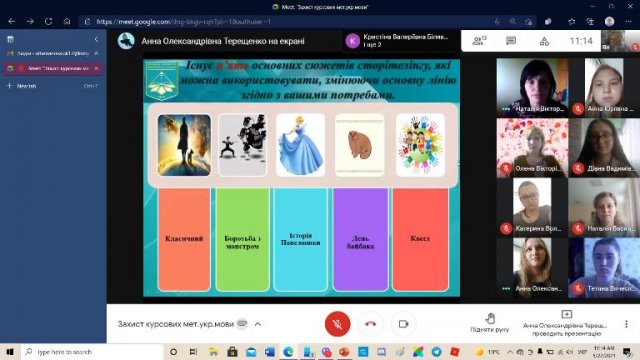Open the meeting chat icon

(x=511, y=40)
